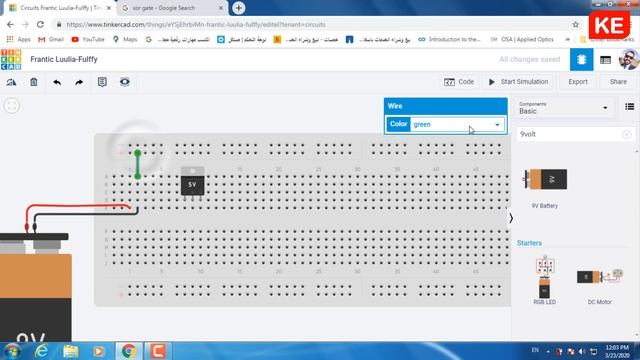Open OSA Applied Optics bookmark

522,40
